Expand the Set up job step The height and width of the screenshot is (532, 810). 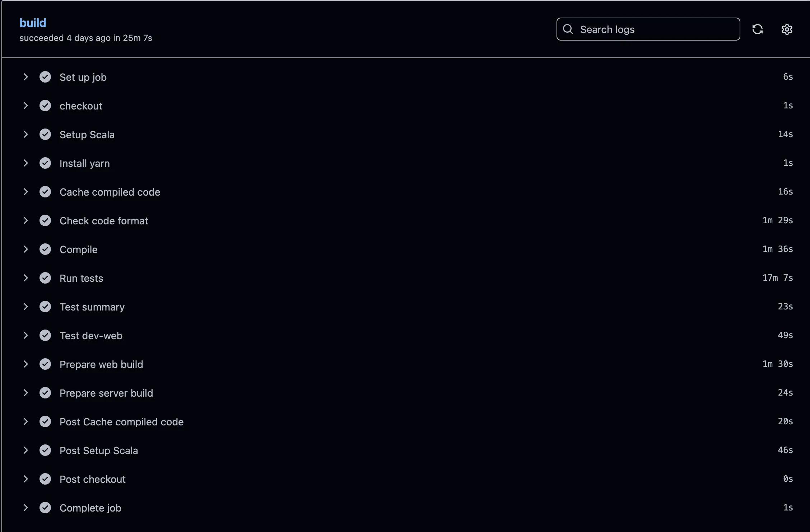click(25, 77)
